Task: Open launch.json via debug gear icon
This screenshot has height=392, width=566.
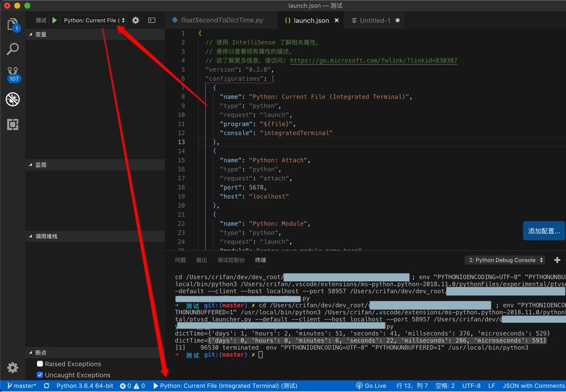Action: 136,21
